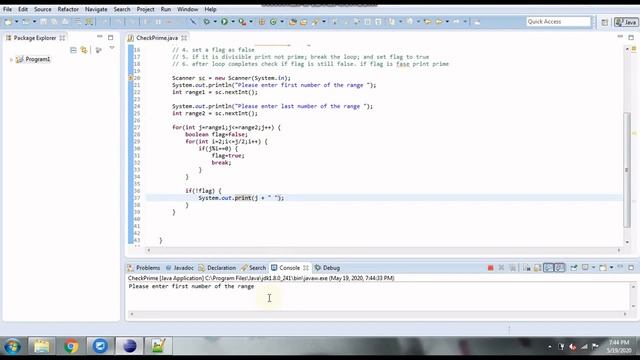Click the New file icon in main toolbar
640x360 pixels.
8,22
